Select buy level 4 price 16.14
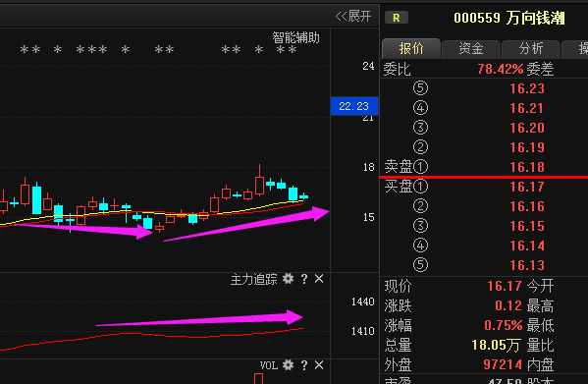 click(527, 246)
